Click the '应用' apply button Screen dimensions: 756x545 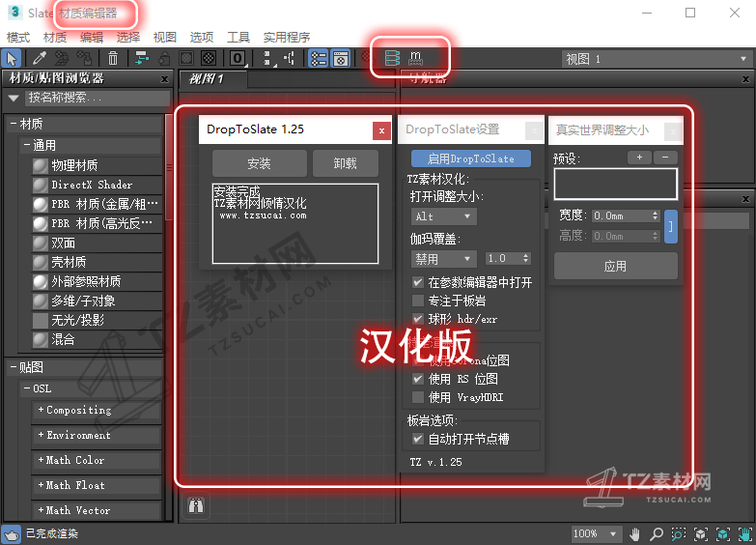pos(616,266)
